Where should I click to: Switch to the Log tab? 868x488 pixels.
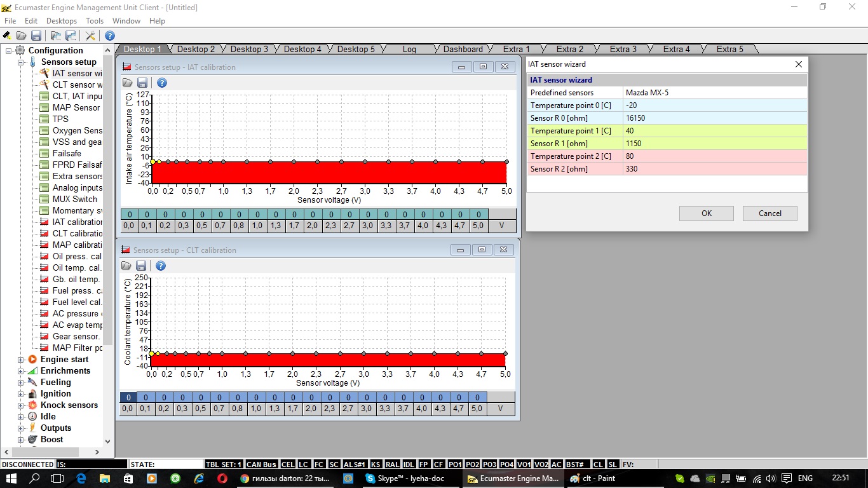(x=409, y=49)
